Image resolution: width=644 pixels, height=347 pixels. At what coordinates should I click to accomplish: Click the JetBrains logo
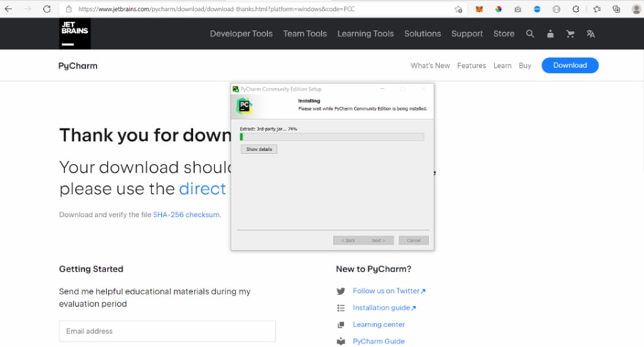tap(75, 34)
